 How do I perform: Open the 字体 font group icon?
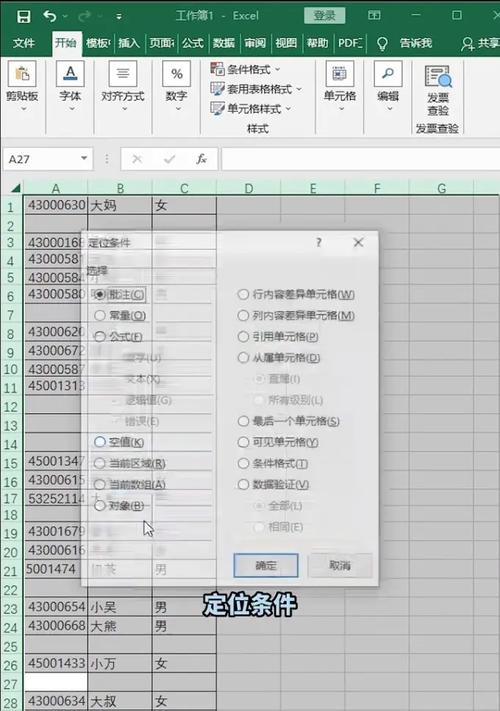pyautogui.click(x=70, y=73)
